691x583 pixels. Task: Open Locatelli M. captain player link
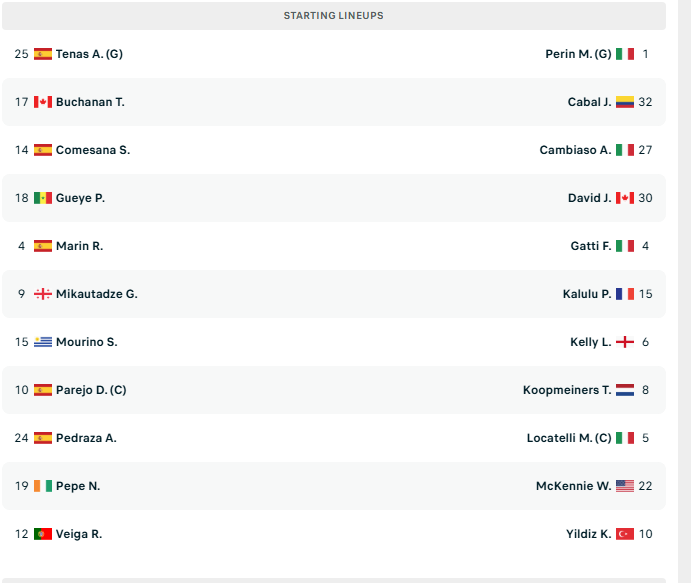click(x=569, y=438)
